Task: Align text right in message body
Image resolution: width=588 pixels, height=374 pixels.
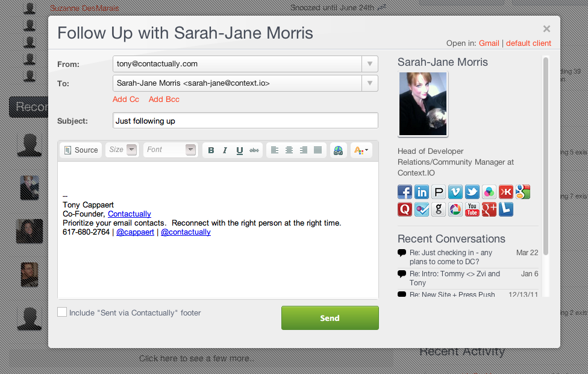Action: [304, 150]
